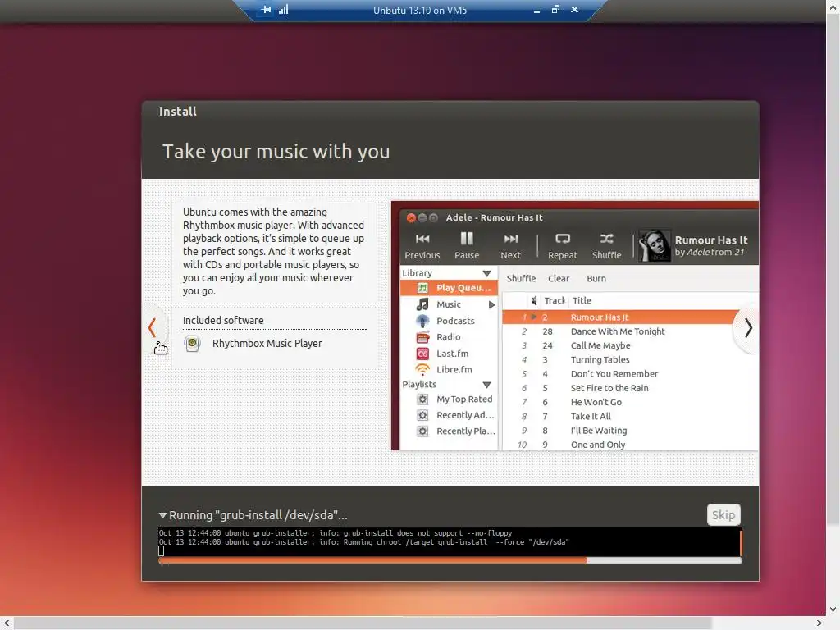Select the Music note icon
The height and width of the screenshot is (630, 840).
click(422, 304)
